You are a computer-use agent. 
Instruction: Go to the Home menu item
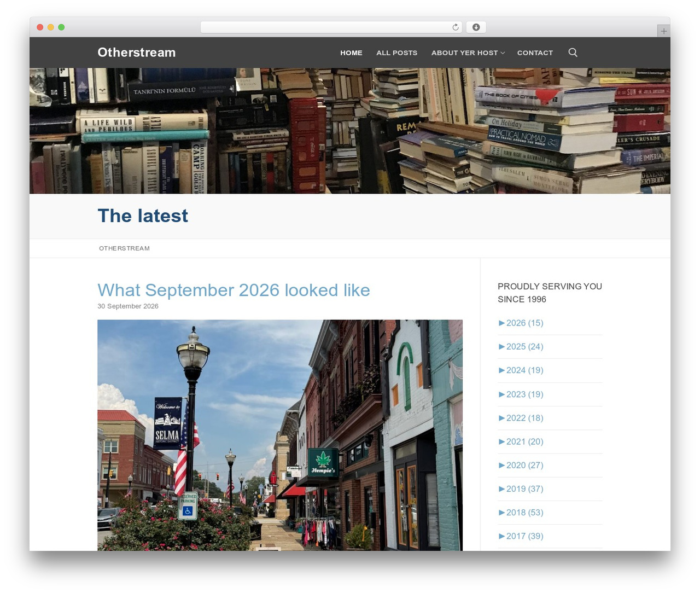click(351, 53)
